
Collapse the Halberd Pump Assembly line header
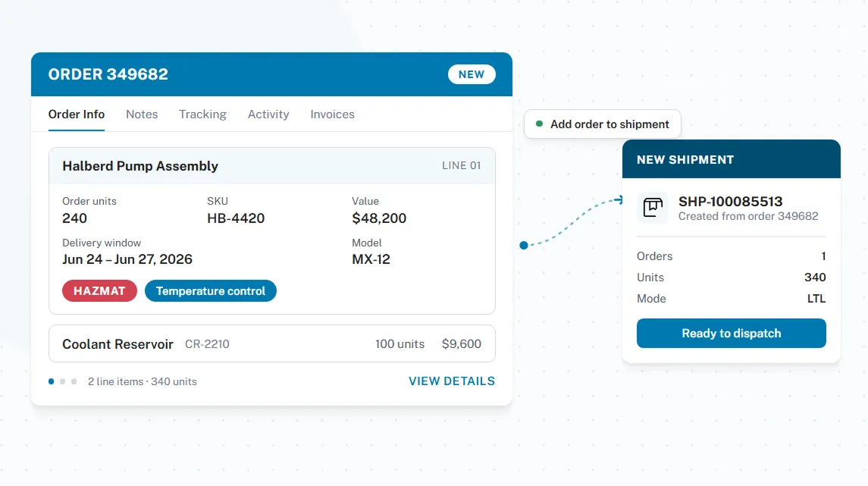[x=272, y=165]
